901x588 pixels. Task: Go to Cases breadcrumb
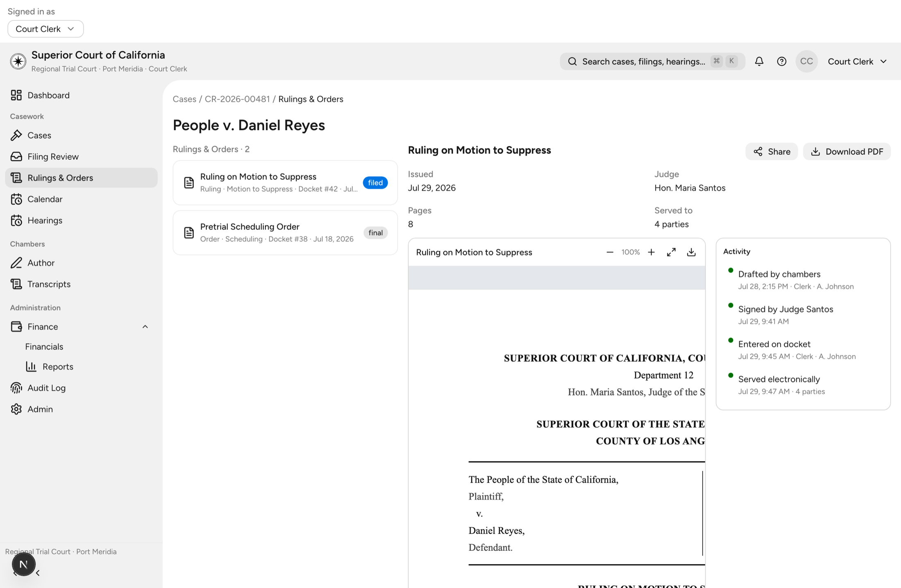[184, 99]
